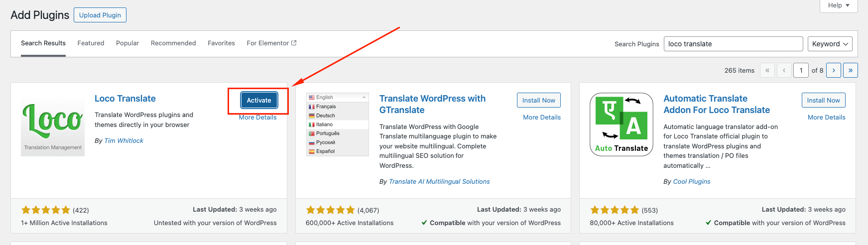Go to next page of results
This screenshot has width=868, height=245.
(834, 70)
